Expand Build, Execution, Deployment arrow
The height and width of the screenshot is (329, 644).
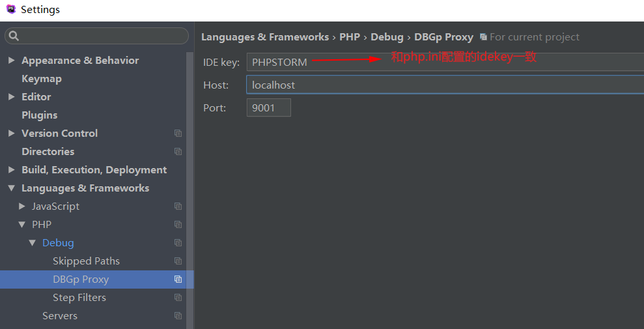click(12, 169)
